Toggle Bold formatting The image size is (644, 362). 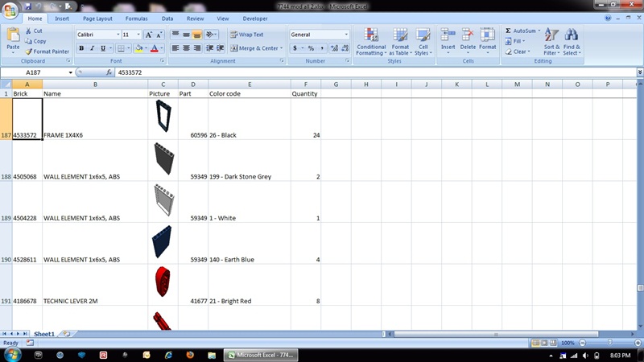81,48
